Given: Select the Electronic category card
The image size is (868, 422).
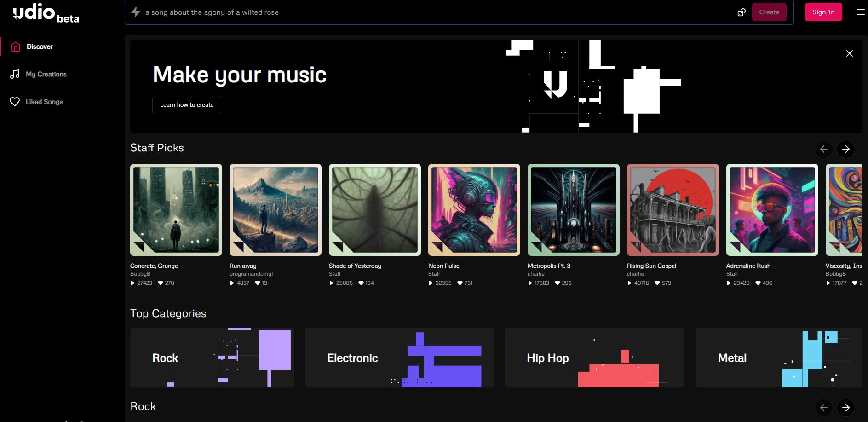Looking at the screenshot, I should click(399, 358).
